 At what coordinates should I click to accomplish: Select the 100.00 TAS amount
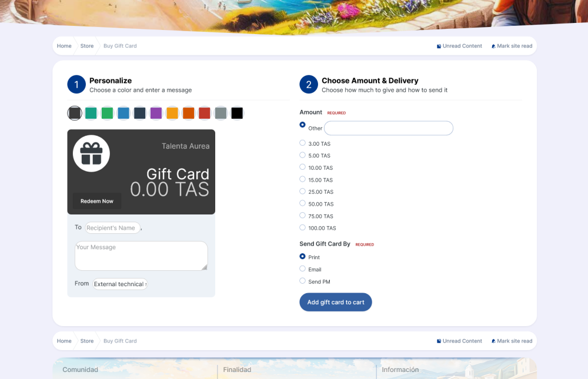303,227
